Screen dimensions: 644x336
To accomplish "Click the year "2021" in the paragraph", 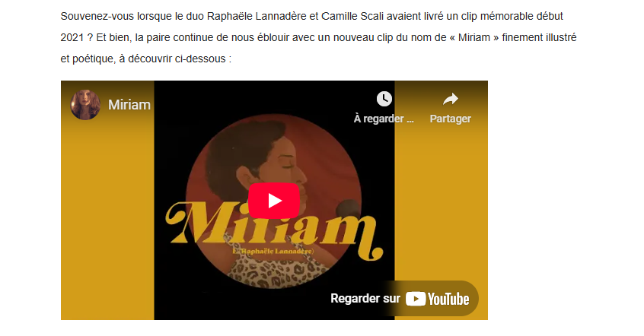I will click(72, 38).
